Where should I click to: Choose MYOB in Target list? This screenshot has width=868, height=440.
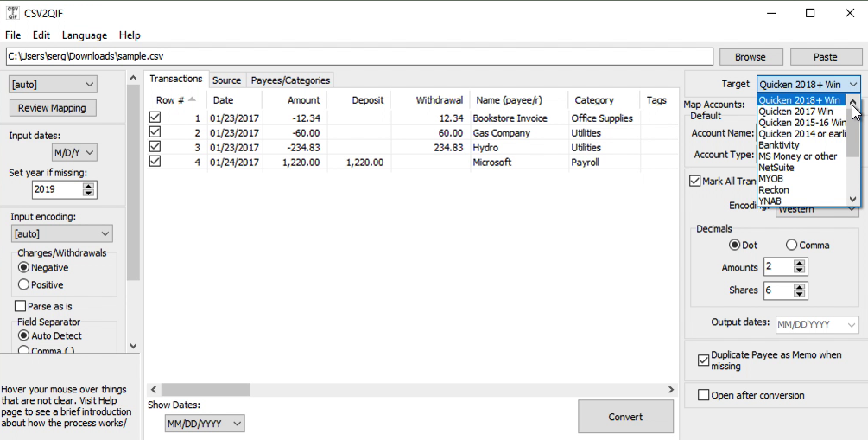point(801,178)
